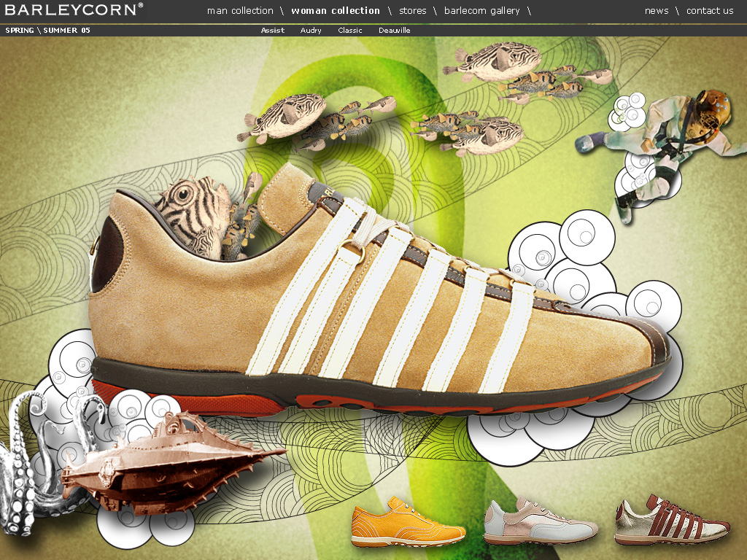
Task: Open the news page
Action: pyautogui.click(x=657, y=10)
